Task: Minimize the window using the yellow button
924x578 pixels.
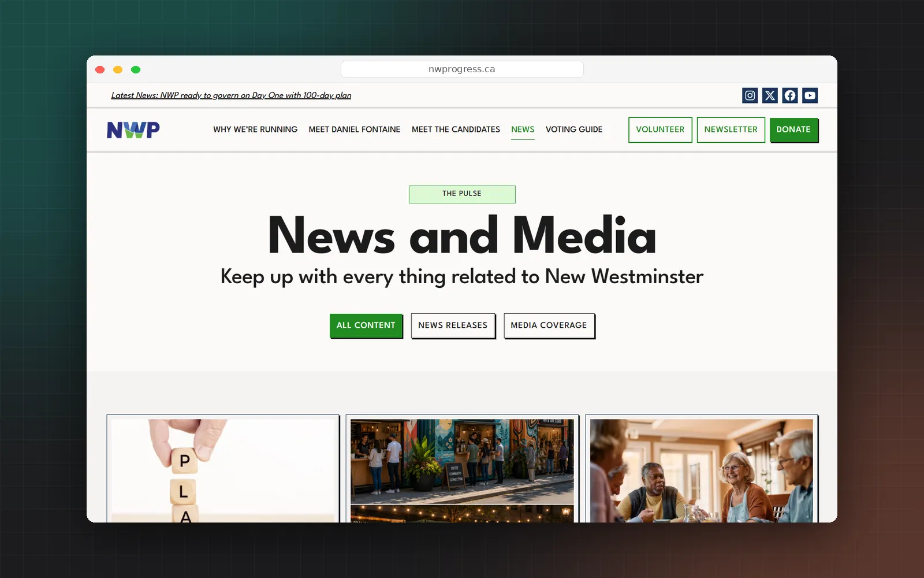Action: tap(118, 69)
